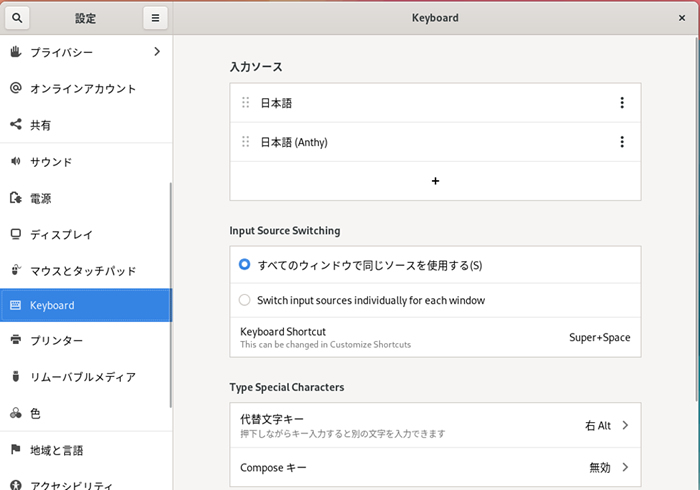Screen dimensions: 700x490
Task: Open マウスとタッチパッド settings panel
Action: pyautogui.click(x=82, y=270)
